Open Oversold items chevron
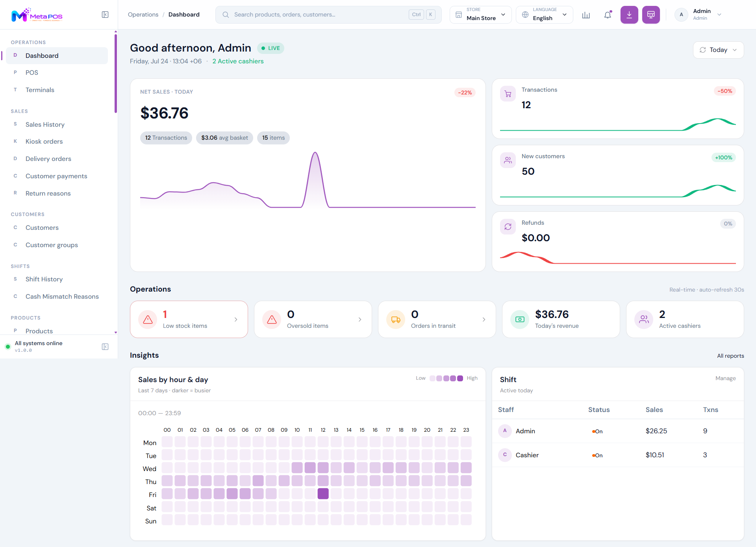Screen dimensions: 756x547 click(x=360, y=320)
